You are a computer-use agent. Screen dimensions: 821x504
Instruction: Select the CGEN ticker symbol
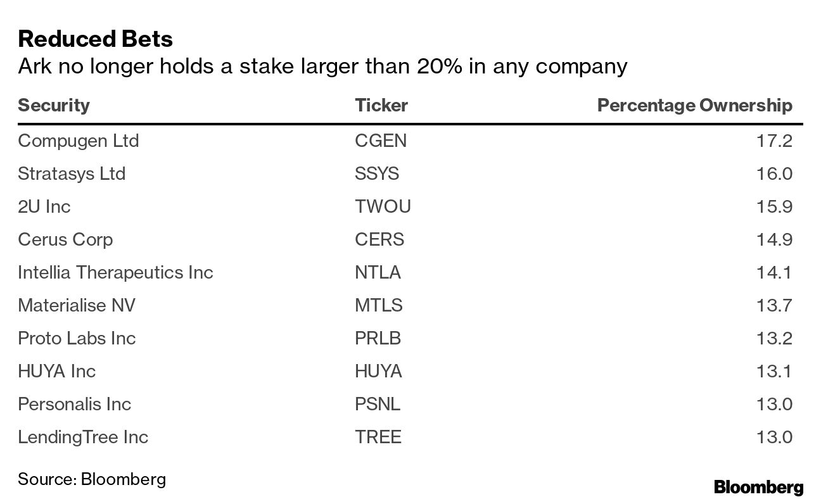pyautogui.click(x=380, y=141)
